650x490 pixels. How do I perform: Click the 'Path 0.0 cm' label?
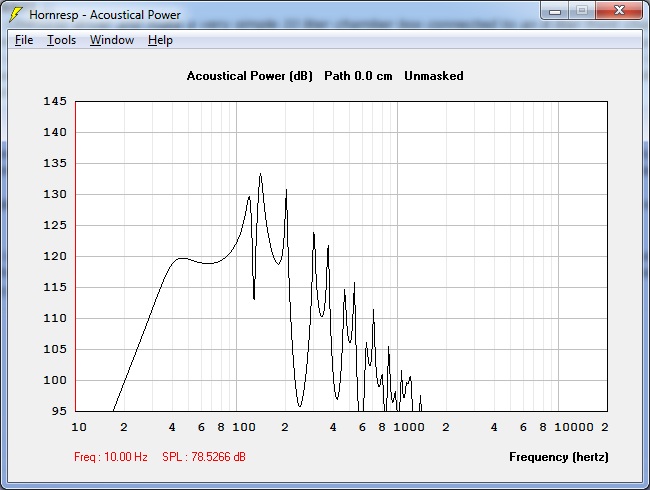pos(358,76)
